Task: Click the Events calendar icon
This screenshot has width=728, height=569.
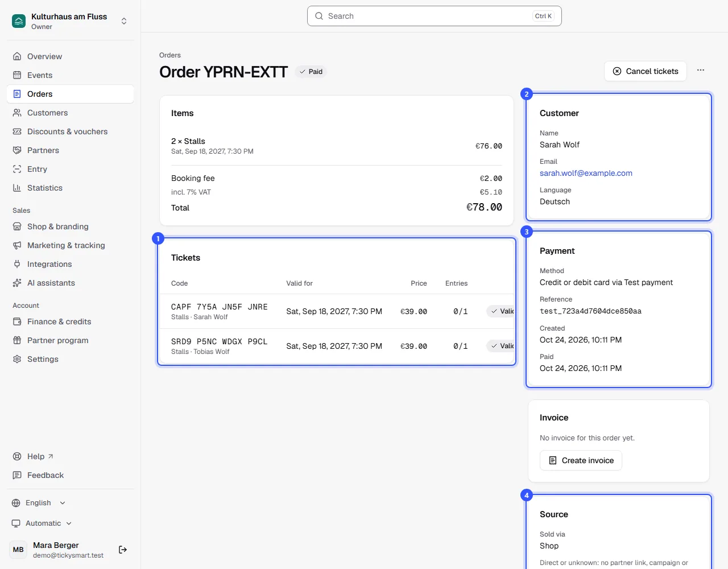Action: [x=17, y=75]
